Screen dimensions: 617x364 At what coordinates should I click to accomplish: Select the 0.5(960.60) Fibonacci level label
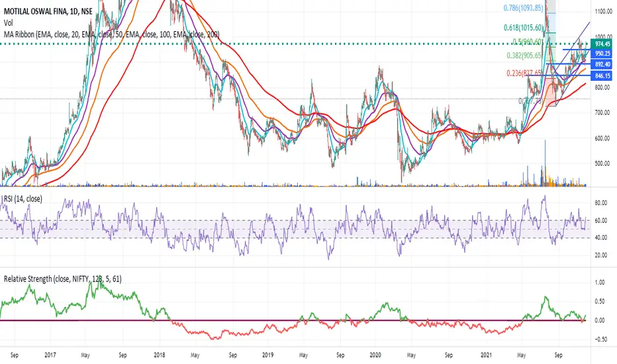(528, 42)
